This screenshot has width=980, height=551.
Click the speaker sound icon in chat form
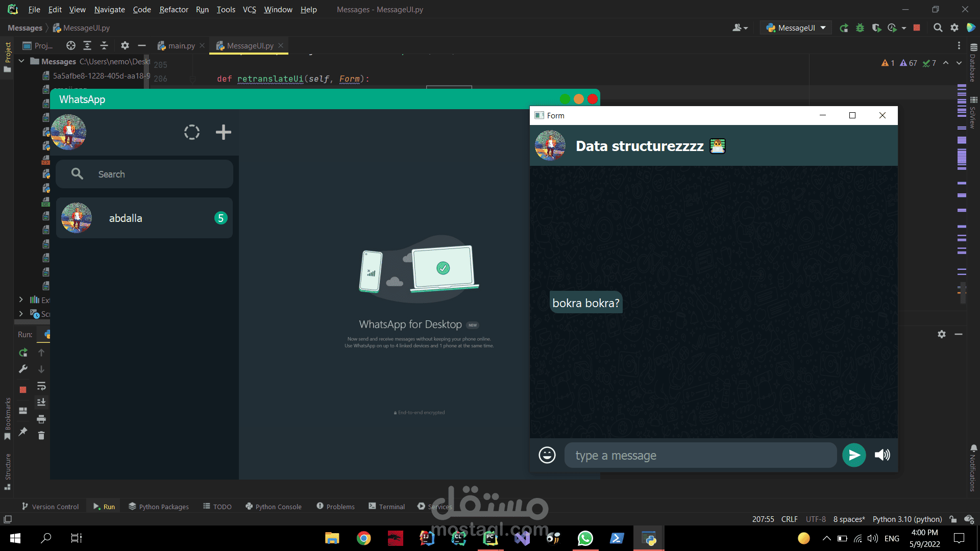pyautogui.click(x=883, y=455)
